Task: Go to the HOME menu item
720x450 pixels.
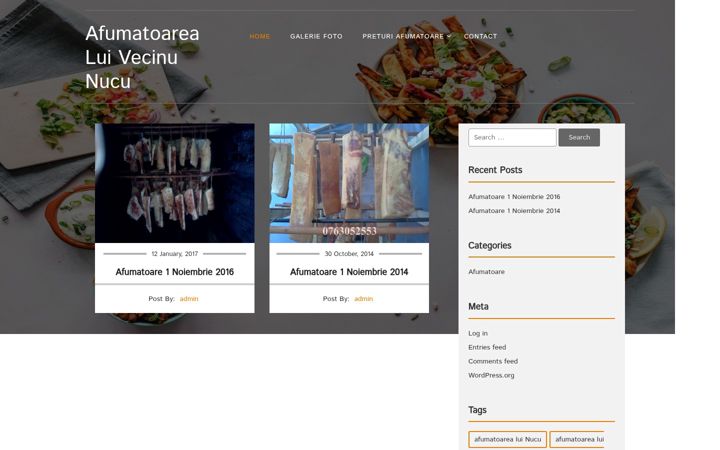Action: (260, 36)
